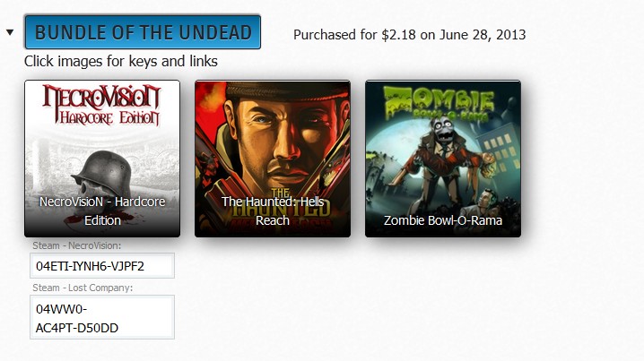Click the "The Haunted: Hells Reach" caption

click(273, 211)
